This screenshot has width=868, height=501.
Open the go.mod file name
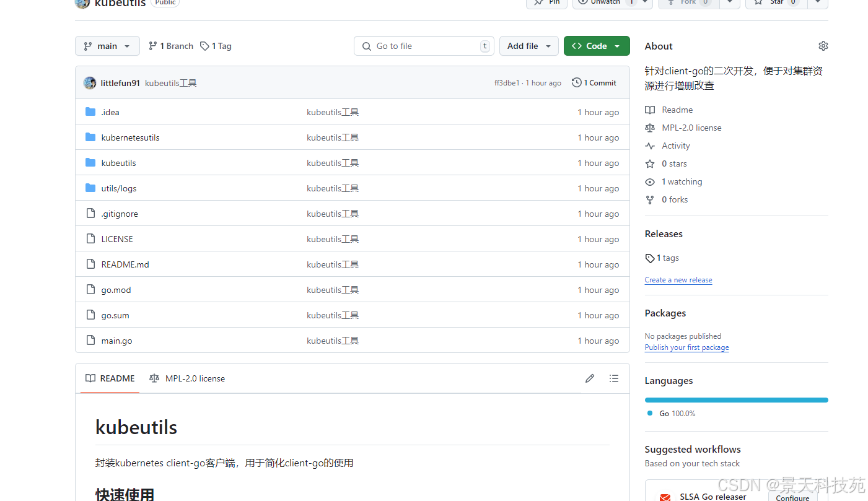(x=116, y=290)
